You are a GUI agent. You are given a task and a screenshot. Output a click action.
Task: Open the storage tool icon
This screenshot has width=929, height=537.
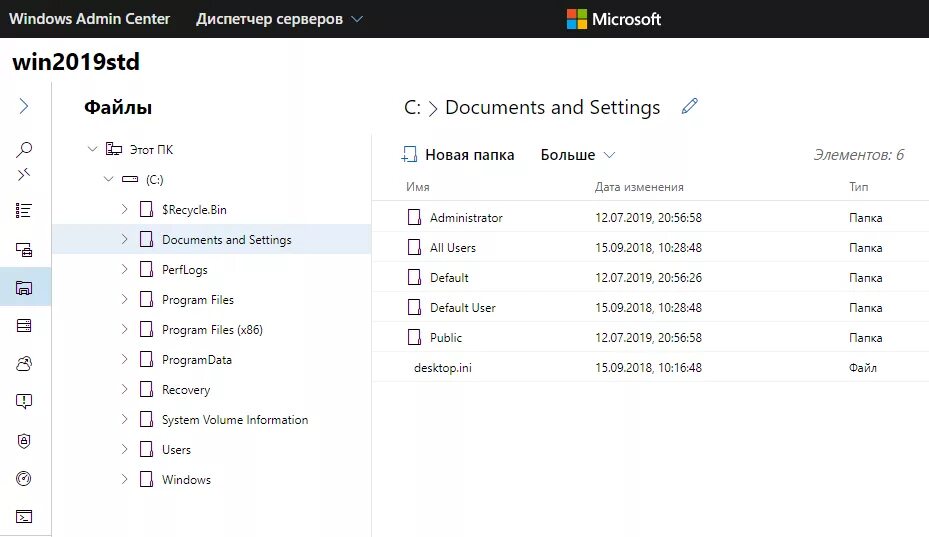pos(24,325)
